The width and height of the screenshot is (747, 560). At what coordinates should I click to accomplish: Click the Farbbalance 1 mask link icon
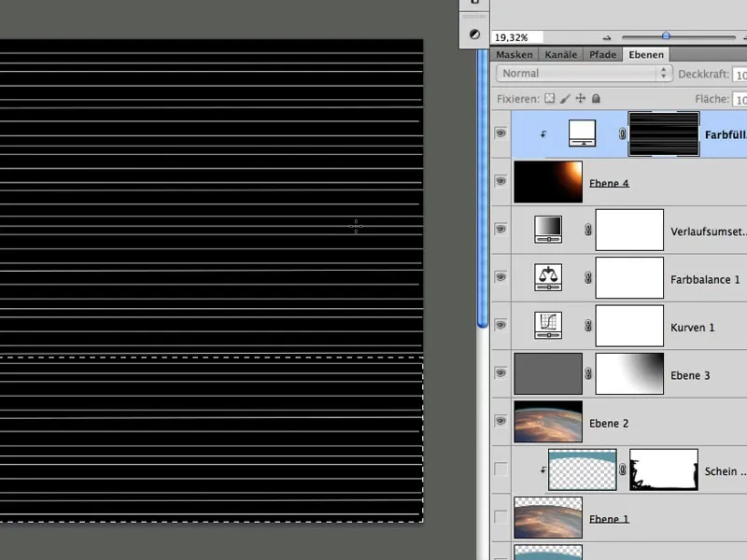588,277
